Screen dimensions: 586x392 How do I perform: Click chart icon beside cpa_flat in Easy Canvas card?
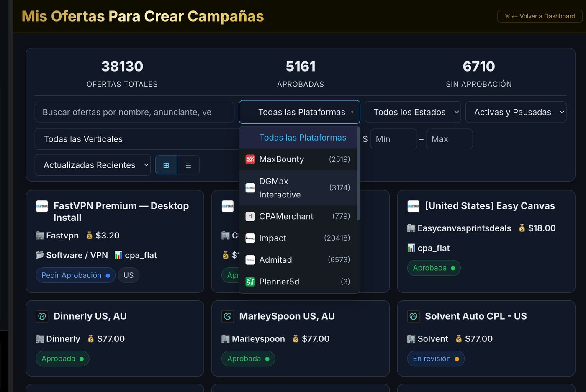coord(411,248)
